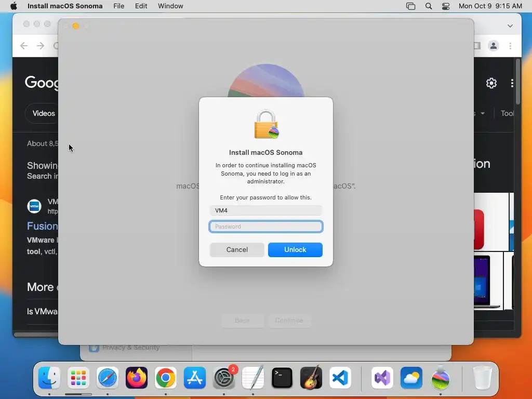Open Launchpad from the Dock
Image resolution: width=532 pixels, height=399 pixels.
78,378
